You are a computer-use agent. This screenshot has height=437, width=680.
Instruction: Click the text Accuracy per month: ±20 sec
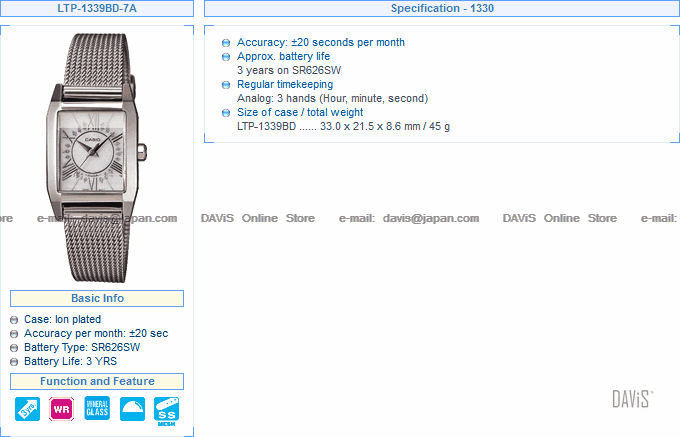click(x=96, y=333)
